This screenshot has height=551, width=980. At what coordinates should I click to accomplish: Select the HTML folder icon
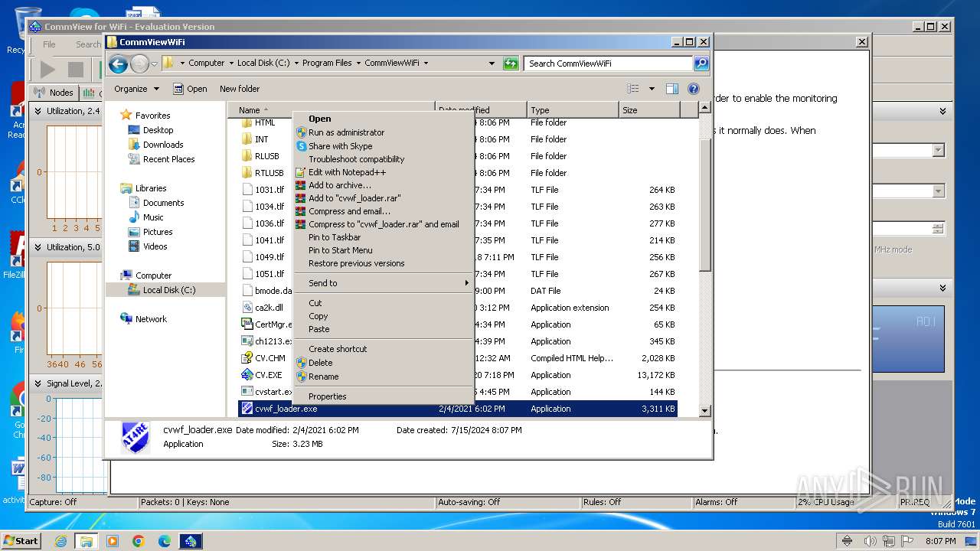pyautogui.click(x=247, y=122)
